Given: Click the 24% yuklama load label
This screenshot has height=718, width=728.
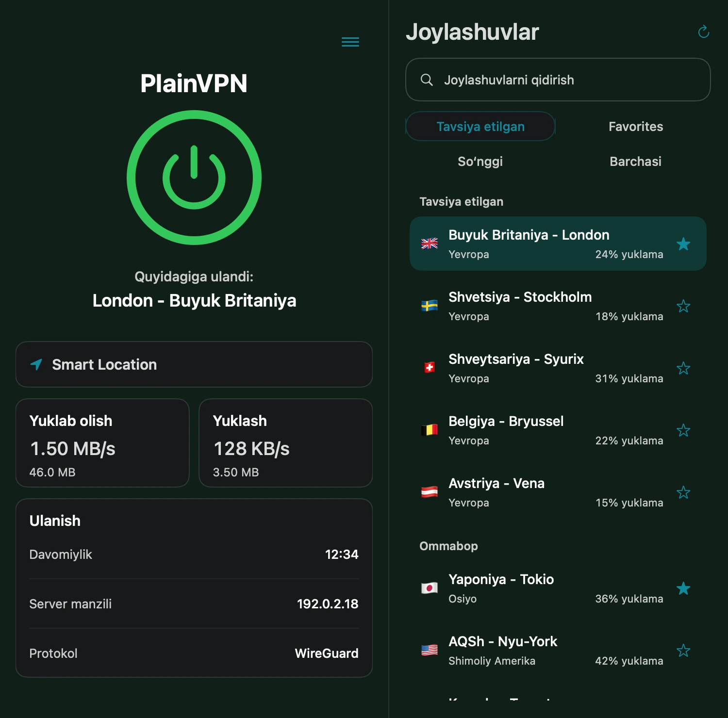Looking at the screenshot, I should click(x=629, y=254).
